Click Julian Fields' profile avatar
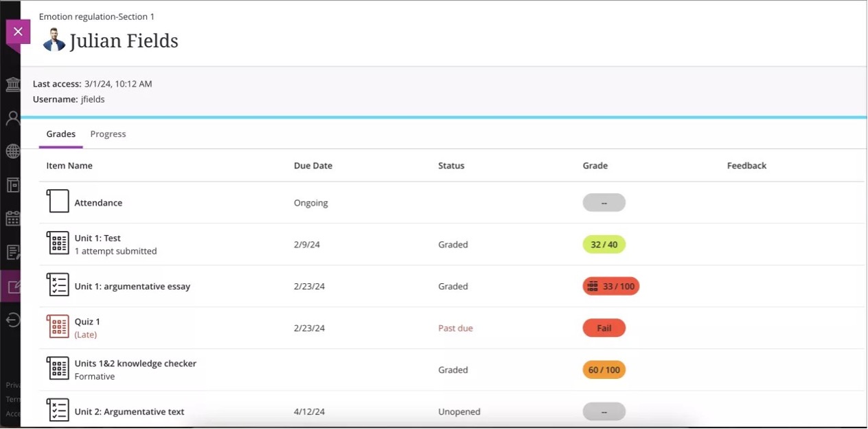This screenshot has width=868, height=429. coord(54,41)
